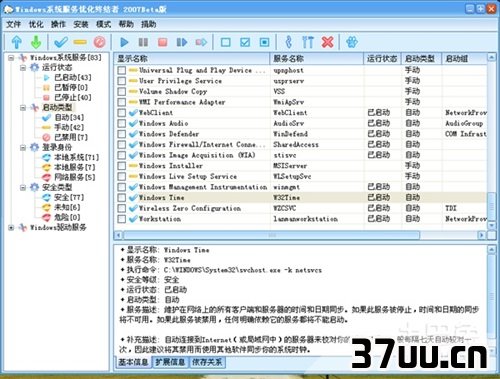Collapse the 安全类型 tree node
The height and width of the screenshot is (379, 500).
[x=23, y=188]
